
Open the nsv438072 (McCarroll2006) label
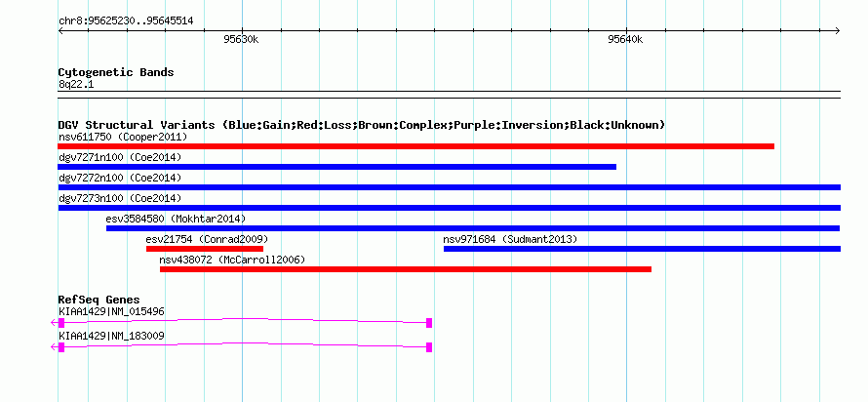[x=232, y=260]
